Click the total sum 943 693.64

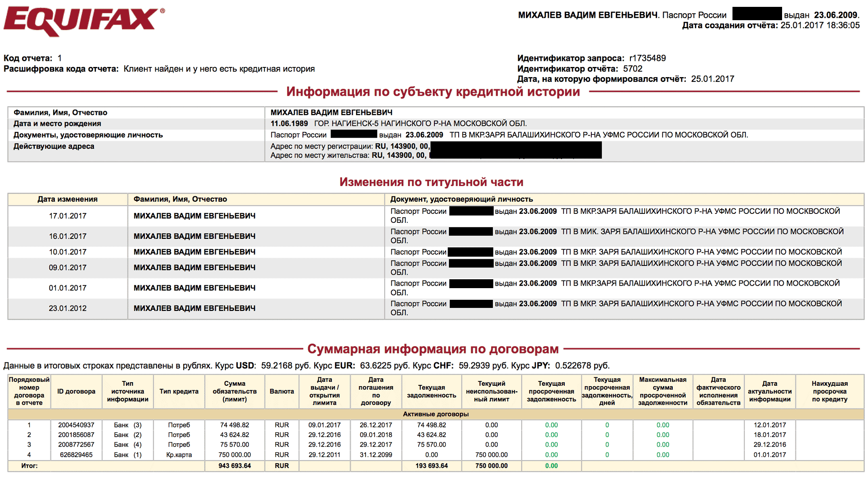[234, 466]
